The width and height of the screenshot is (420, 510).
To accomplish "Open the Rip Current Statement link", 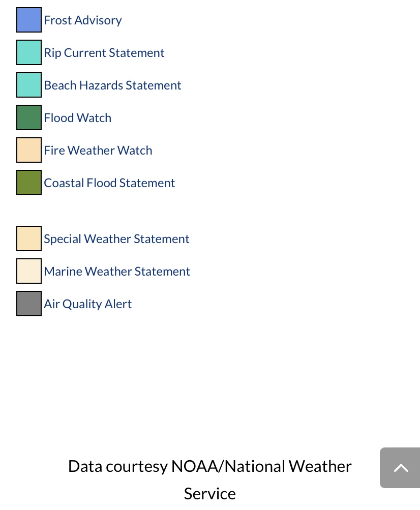I will [x=104, y=53].
